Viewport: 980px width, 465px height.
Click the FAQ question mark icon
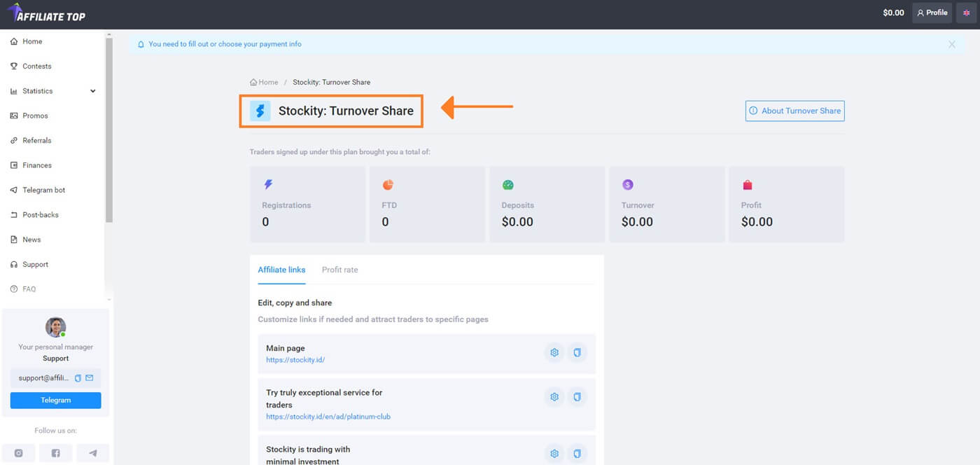point(14,289)
